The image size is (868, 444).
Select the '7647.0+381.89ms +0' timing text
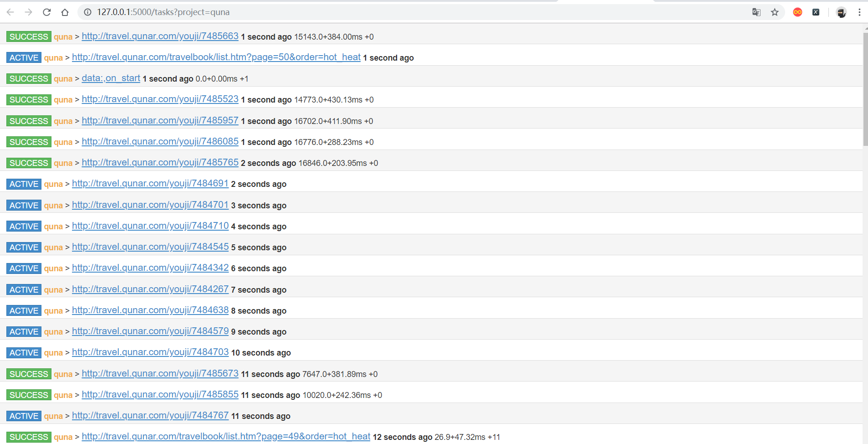point(340,374)
